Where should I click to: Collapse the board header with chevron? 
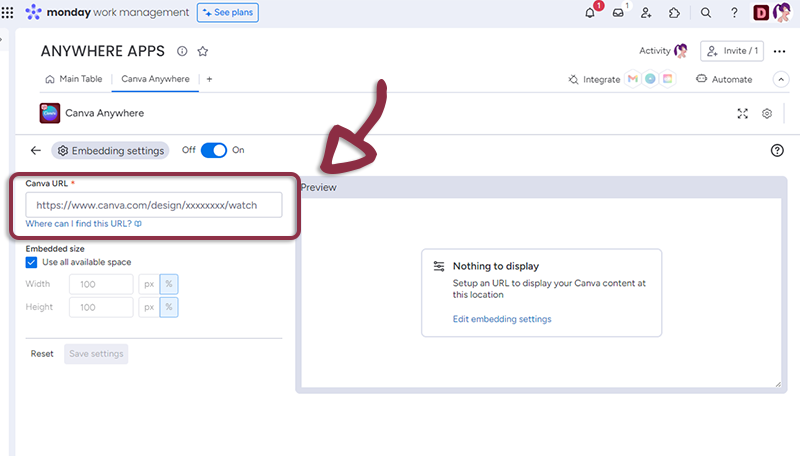781,79
